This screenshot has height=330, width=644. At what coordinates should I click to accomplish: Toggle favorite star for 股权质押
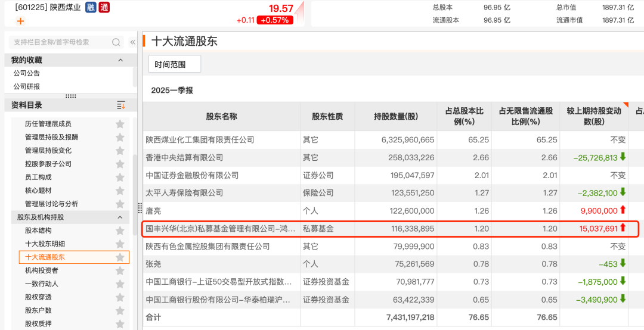[x=120, y=323]
